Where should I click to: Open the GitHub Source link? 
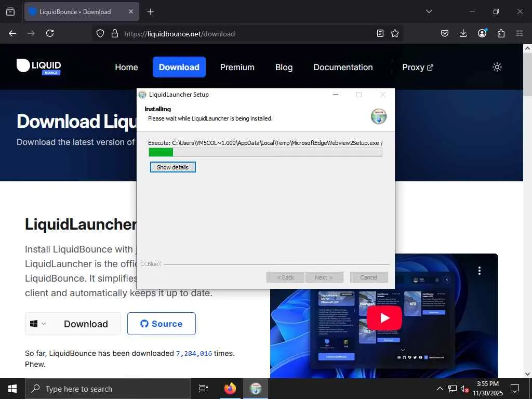(162, 324)
